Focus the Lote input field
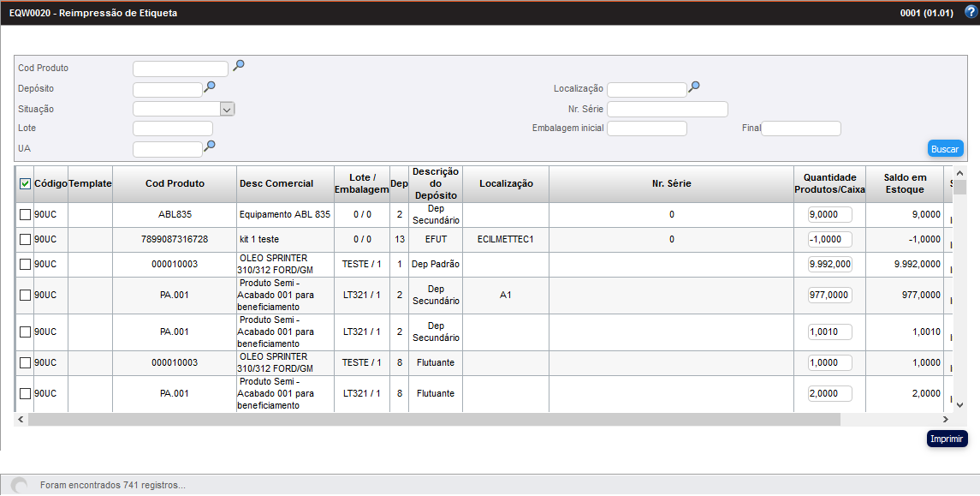Screen dimensions: 980x496 click(173, 128)
